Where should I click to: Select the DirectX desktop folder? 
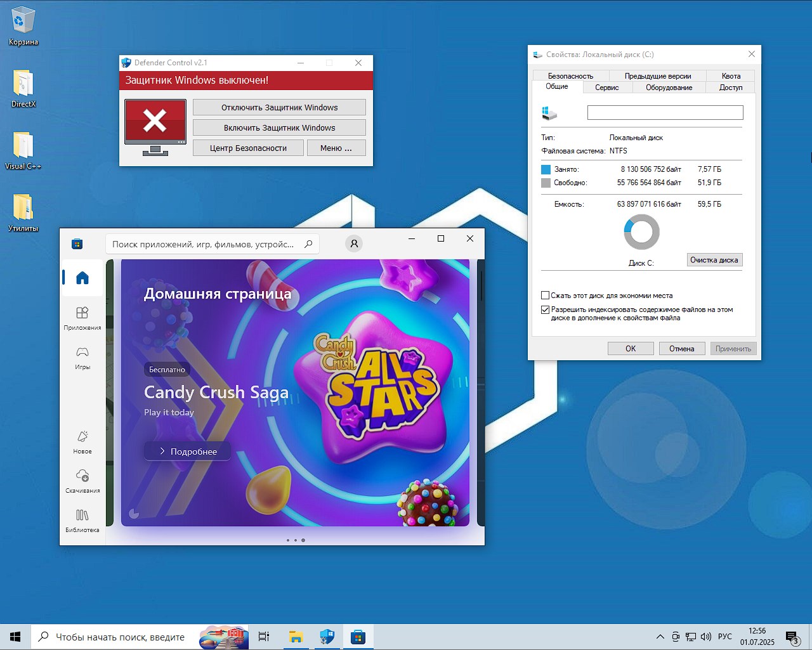23,88
